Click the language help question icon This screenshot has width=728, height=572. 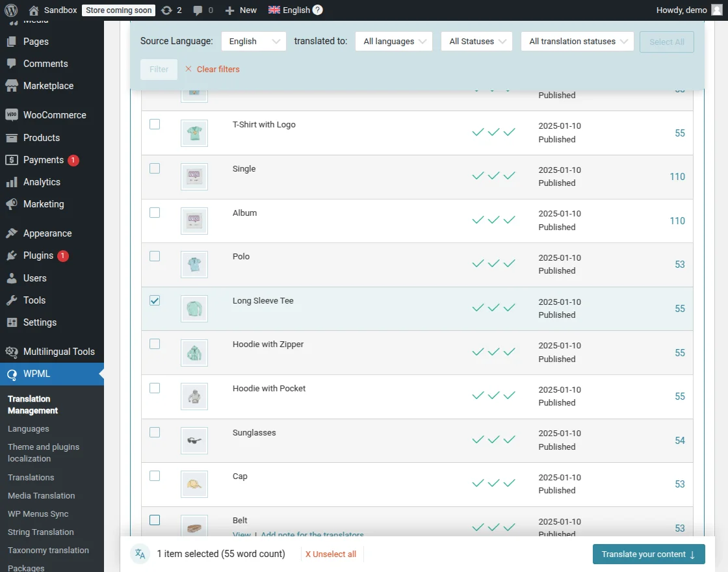point(317,10)
